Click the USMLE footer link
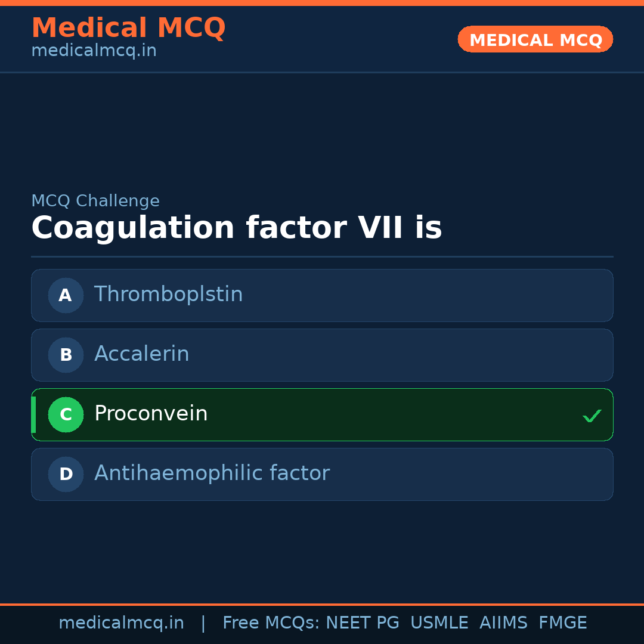The height and width of the screenshot is (644, 644). pos(439,623)
